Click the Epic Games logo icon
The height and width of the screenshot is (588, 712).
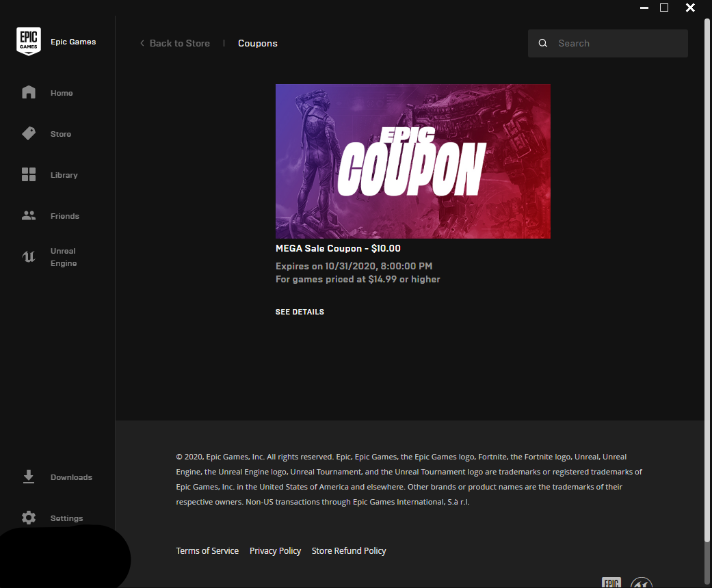click(x=29, y=41)
